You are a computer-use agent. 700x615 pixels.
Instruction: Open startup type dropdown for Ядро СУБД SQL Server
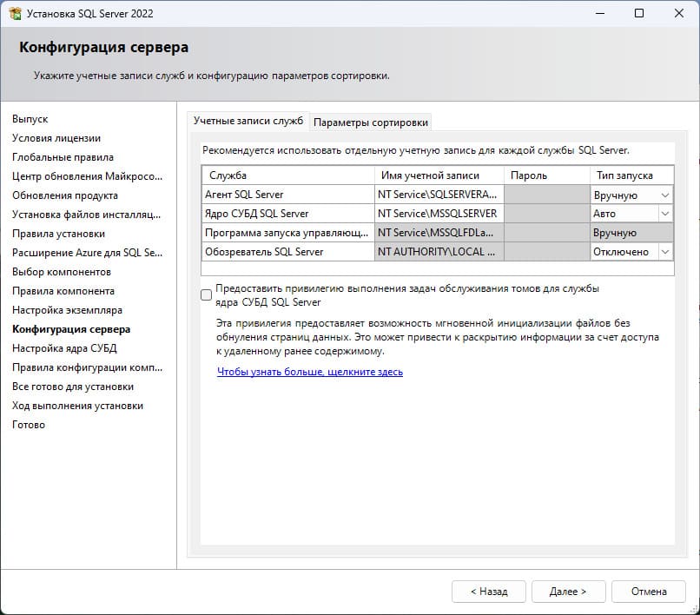tap(664, 214)
